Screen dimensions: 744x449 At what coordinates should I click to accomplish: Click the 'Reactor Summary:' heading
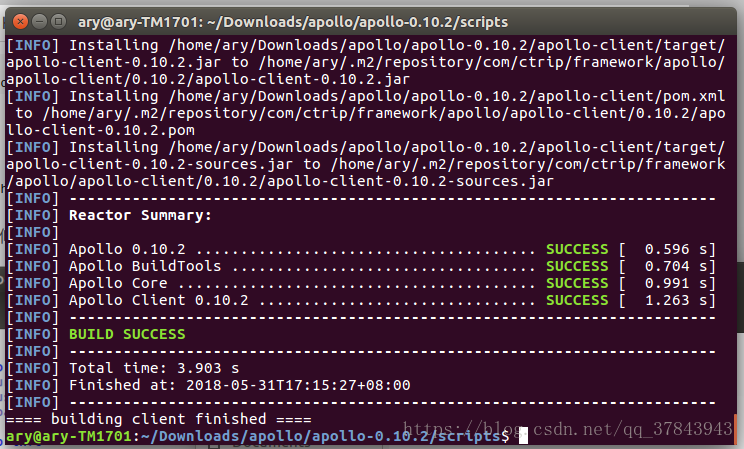[x=140, y=215]
